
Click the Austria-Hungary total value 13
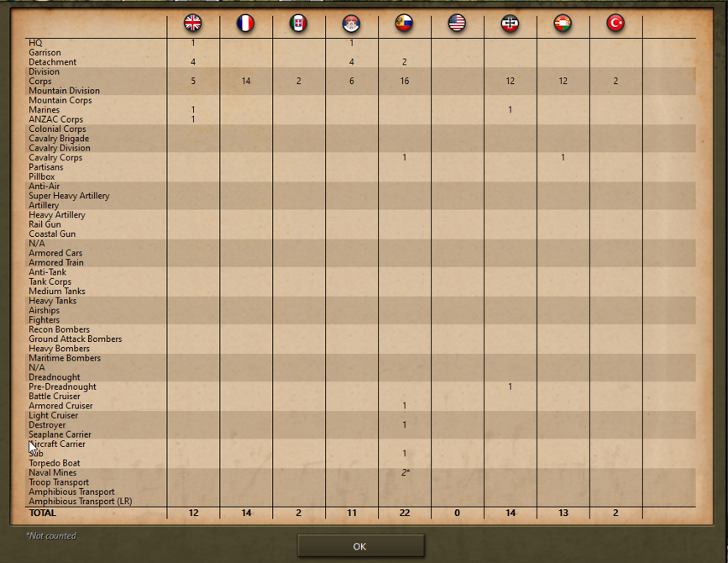tap(563, 513)
